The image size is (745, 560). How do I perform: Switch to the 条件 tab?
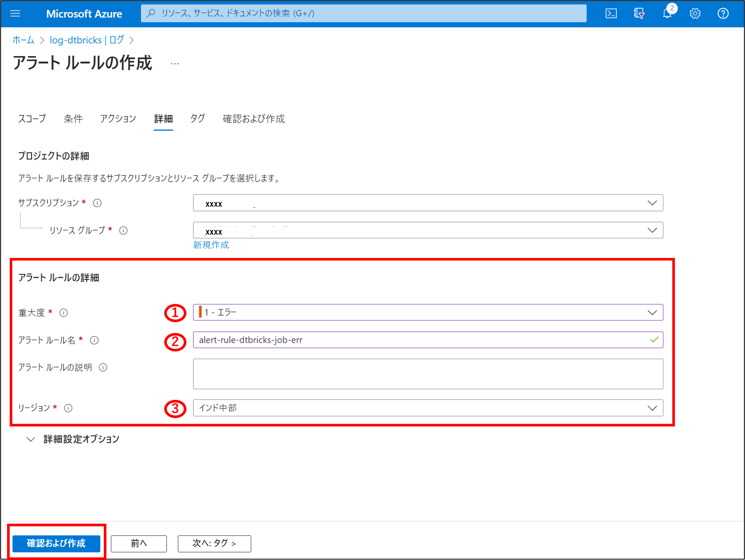click(73, 119)
